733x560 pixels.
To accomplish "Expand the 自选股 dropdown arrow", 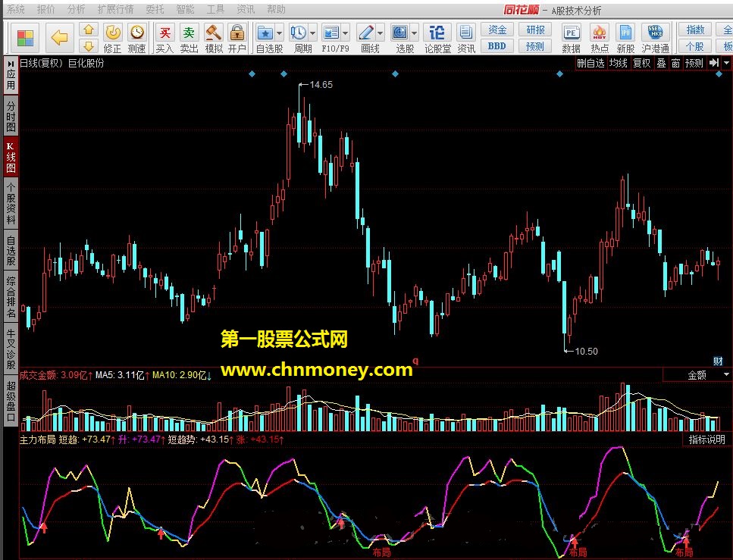I will [x=280, y=33].
